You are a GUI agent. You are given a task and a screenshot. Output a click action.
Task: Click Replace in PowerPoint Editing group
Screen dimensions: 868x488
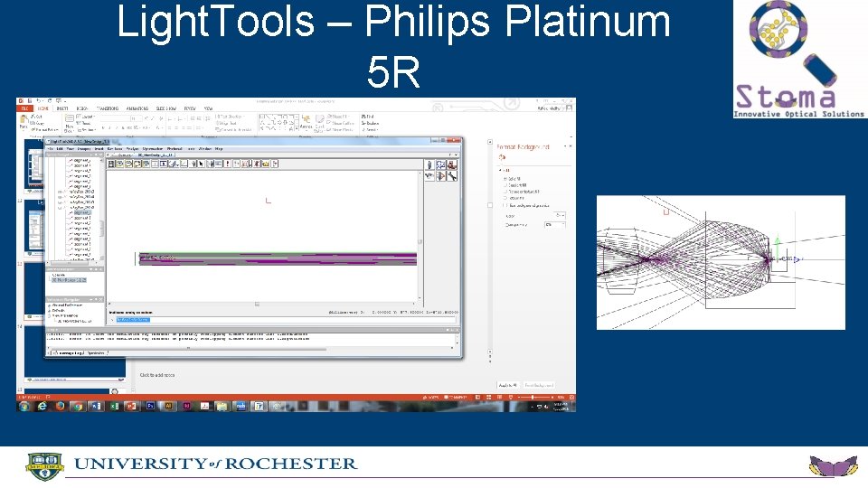pyautogui.click(x=371, y=124)
